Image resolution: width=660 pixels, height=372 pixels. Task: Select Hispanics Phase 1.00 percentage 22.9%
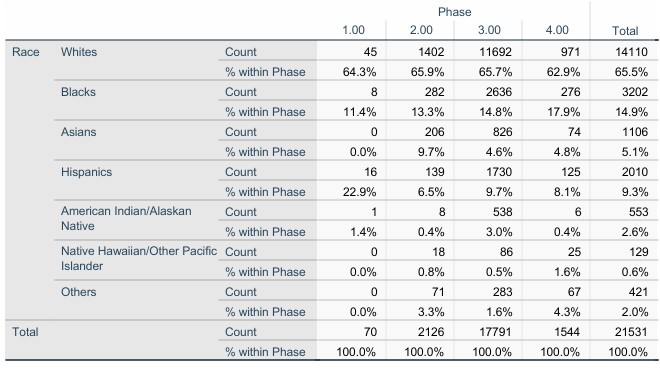coord(359,192)
